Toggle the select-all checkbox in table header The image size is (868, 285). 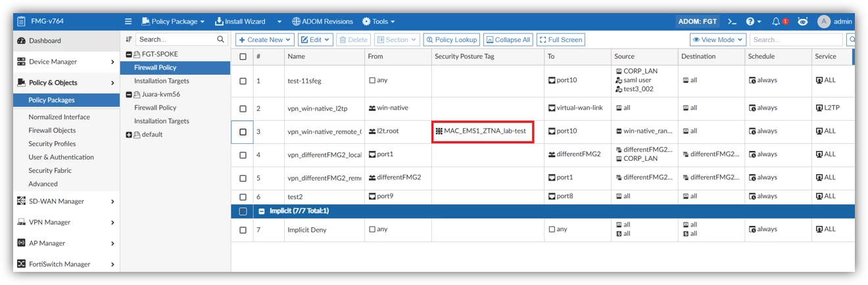243,56
